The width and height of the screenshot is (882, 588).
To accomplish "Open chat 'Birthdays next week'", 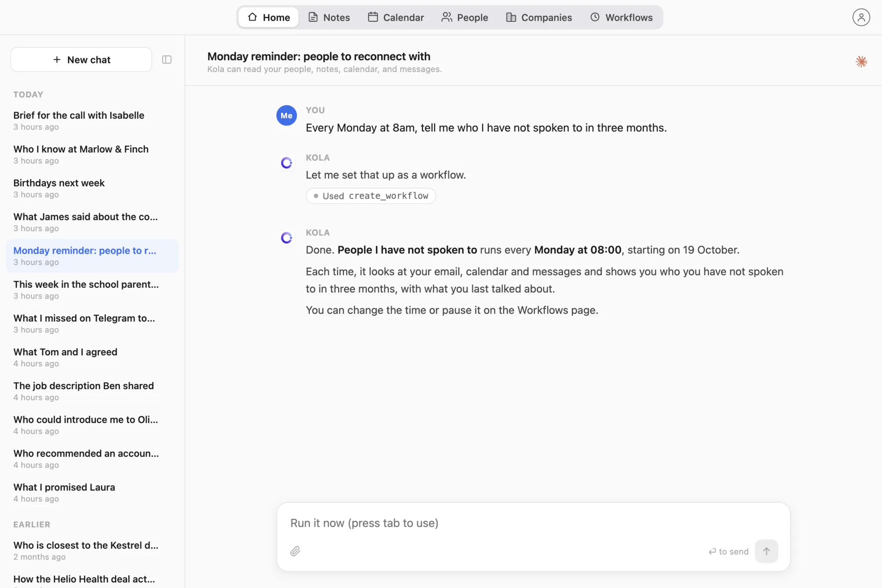I will point(92,188).
